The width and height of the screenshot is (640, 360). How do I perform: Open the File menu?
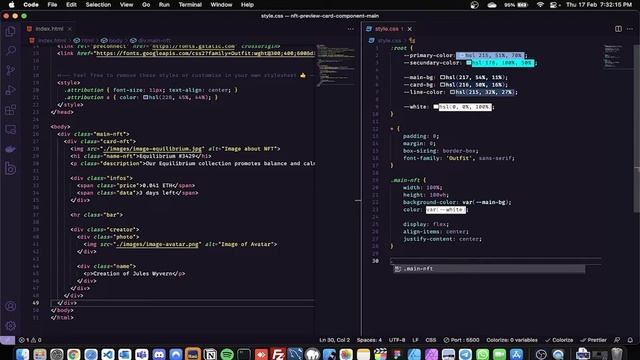[x=52, y=4]
